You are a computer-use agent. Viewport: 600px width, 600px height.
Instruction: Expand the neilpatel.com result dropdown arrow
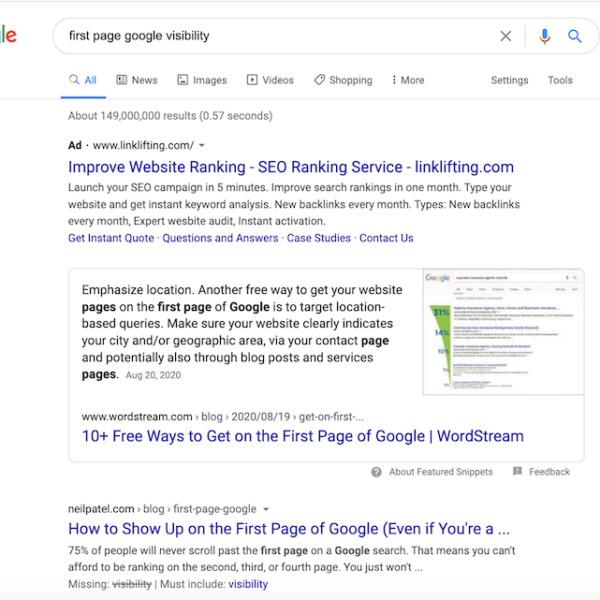pos(266,509)
